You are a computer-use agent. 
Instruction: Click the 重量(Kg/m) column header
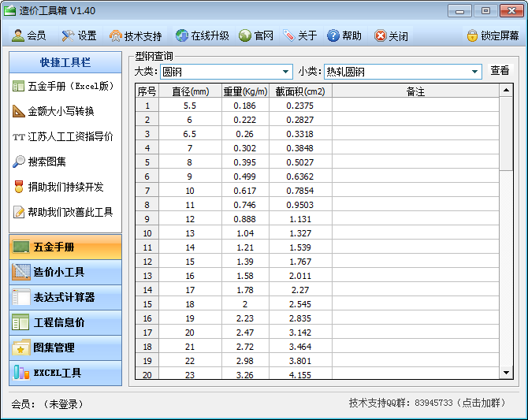coord(245,91)
